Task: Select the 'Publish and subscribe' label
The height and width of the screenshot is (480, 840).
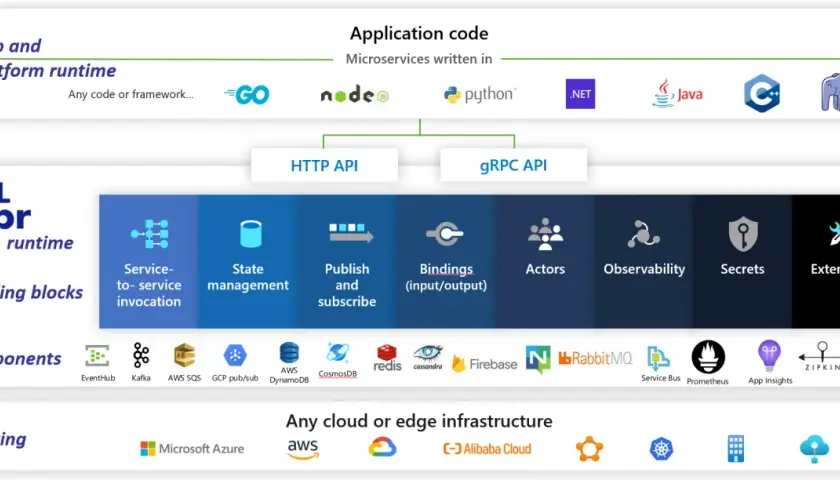Action: coord(347,285)
